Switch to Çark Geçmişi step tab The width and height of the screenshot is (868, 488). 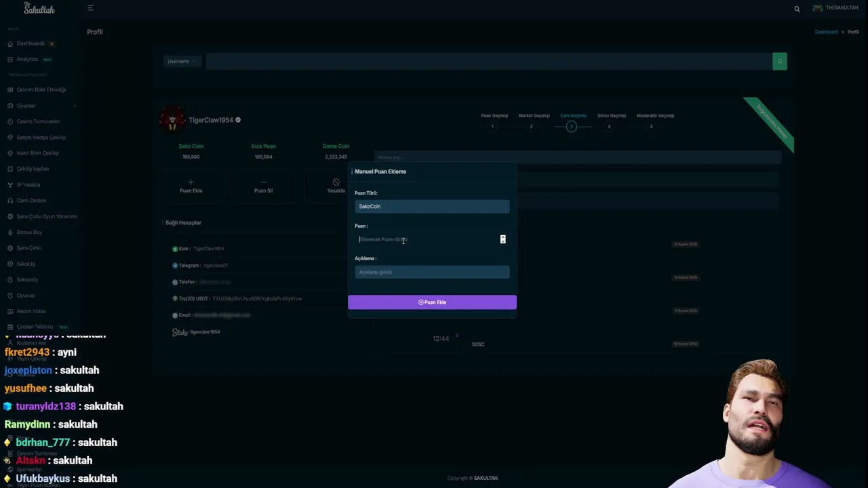pyautogui.click(x=573, y=121)
